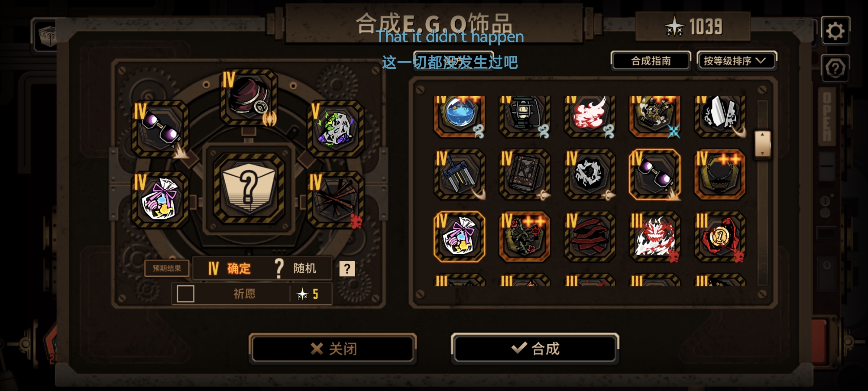Confirm with the 合成 synthesize button

point(535,349)
